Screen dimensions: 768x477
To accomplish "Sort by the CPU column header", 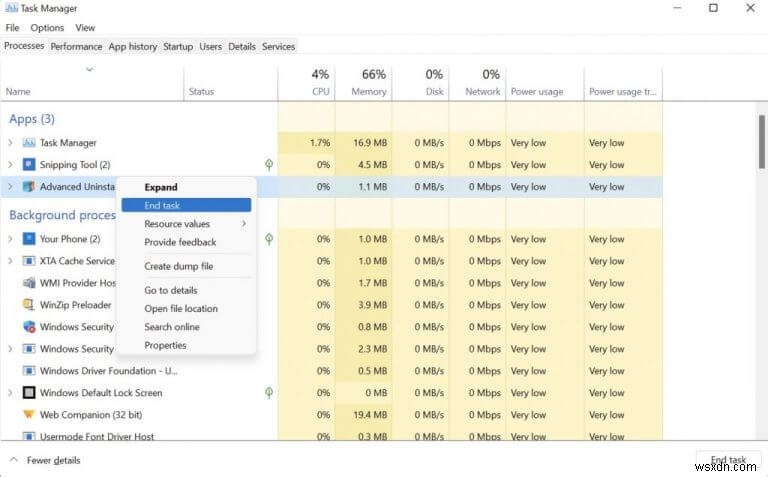I will click(307, 82).
